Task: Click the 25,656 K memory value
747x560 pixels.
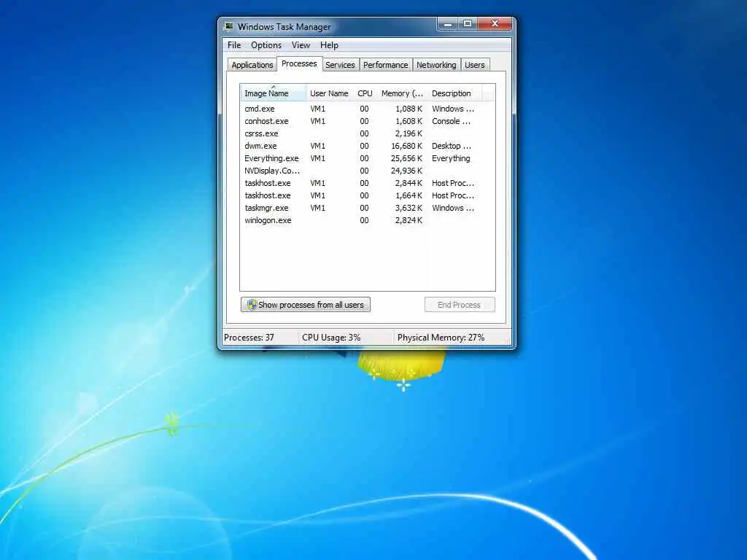Action: point(406,158)
